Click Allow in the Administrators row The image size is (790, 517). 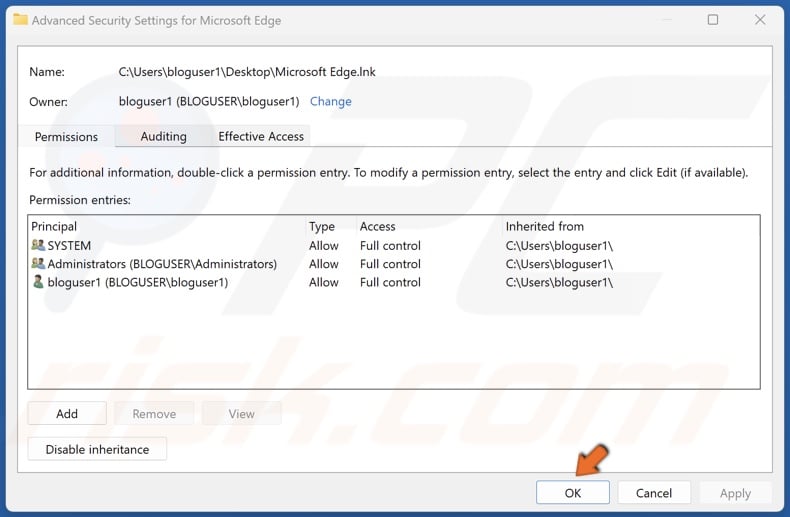[323, 264]
